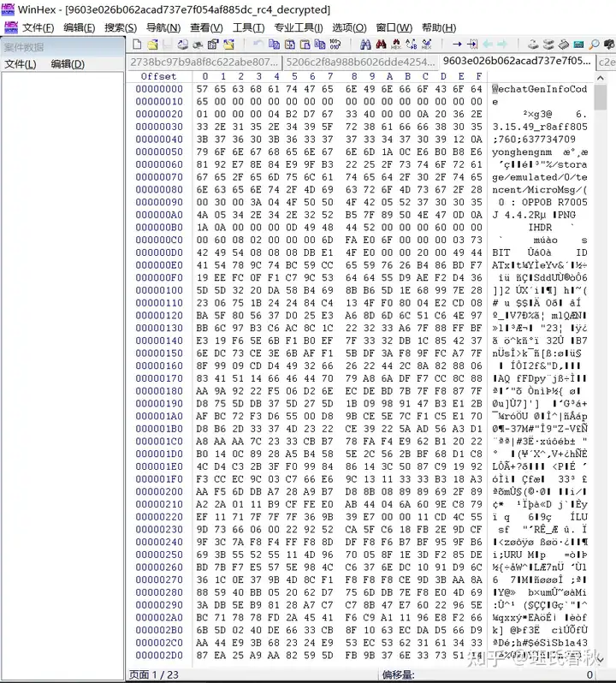Click the 'IHDR' decoded text

pos(540,228)
